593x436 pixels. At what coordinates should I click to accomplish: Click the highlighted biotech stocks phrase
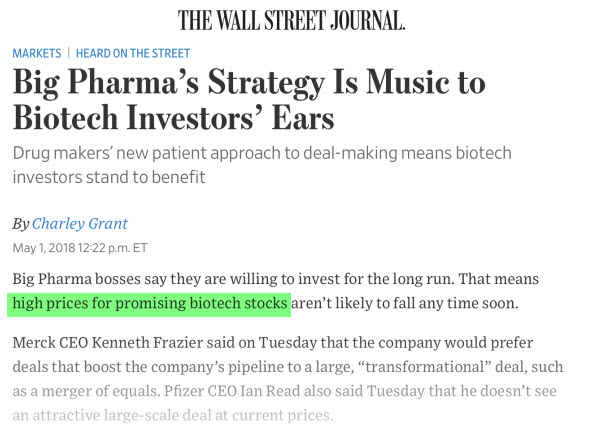point(150,303)
